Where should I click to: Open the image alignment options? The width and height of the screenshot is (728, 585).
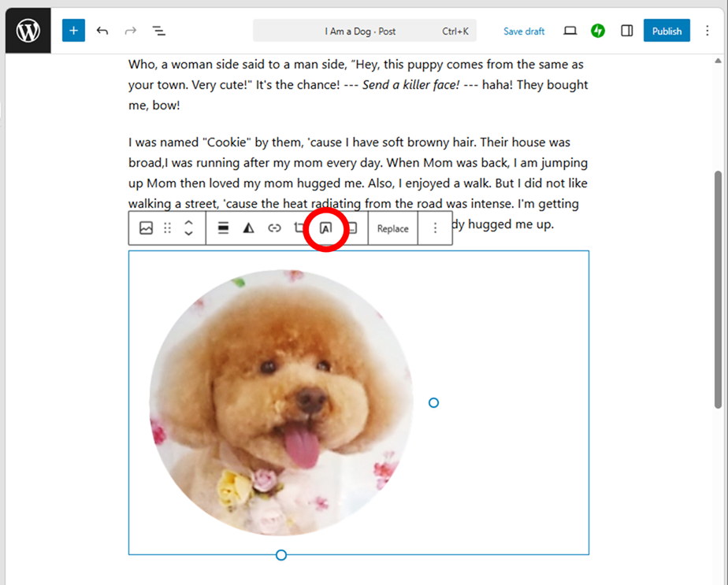tap(223, 228)
